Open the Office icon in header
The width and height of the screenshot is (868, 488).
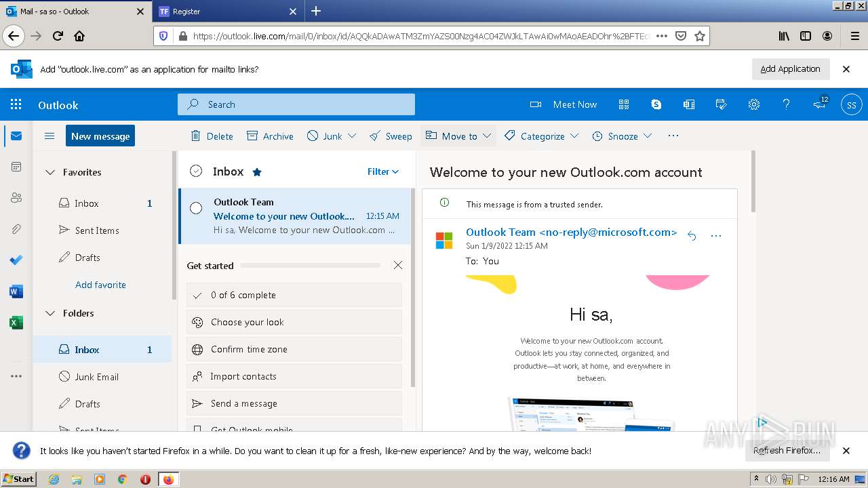689,104
